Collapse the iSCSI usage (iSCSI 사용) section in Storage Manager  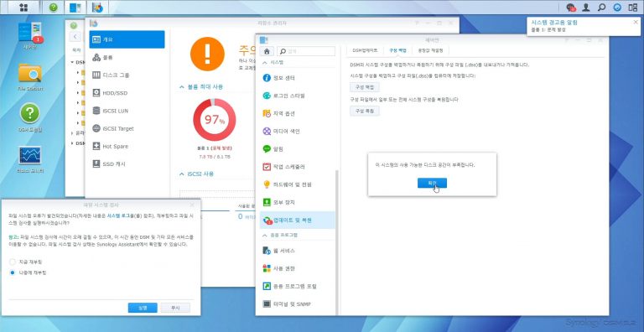181,174
